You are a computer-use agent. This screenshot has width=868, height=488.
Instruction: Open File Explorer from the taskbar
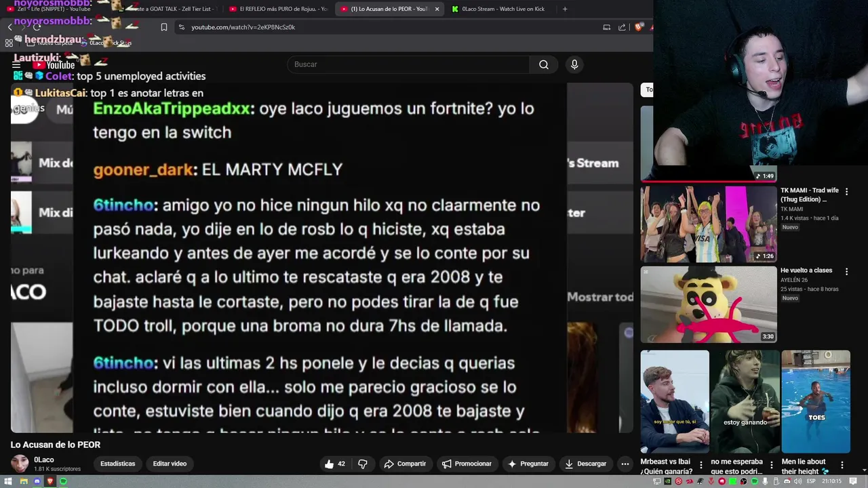(23, 481)
